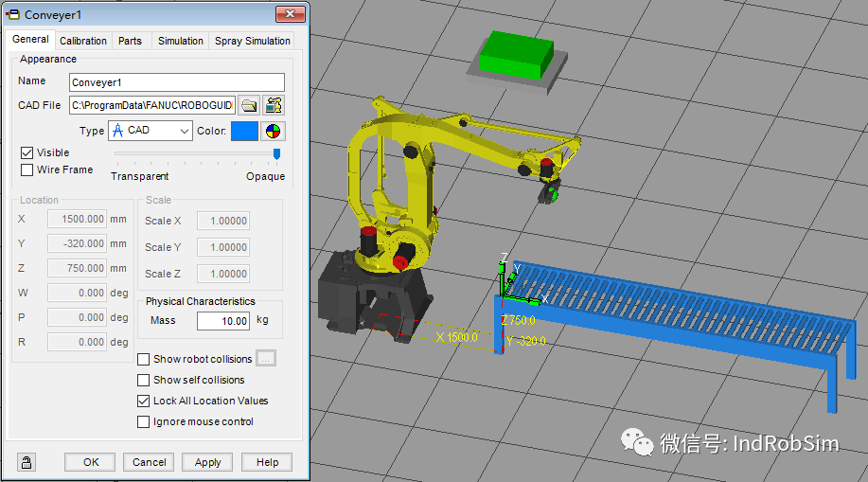Click the CAD File path field

coord(152,105)
